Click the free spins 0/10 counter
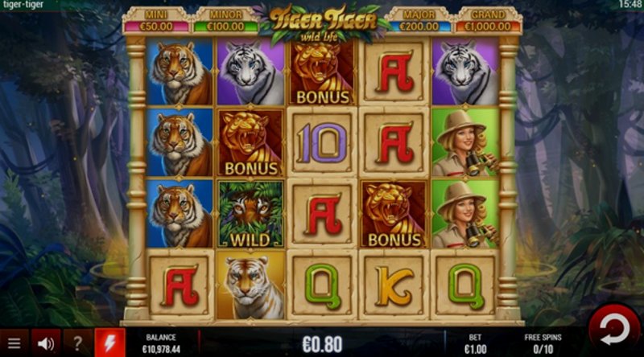The width and height of the screenshot is (644, 357). pyautogui.click(x=543, y=343)
